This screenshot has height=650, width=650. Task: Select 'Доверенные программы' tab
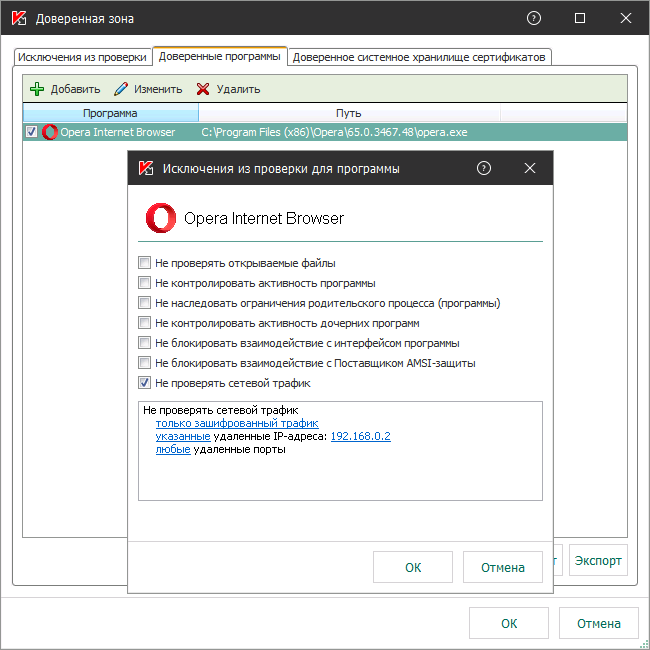point(220,56)
